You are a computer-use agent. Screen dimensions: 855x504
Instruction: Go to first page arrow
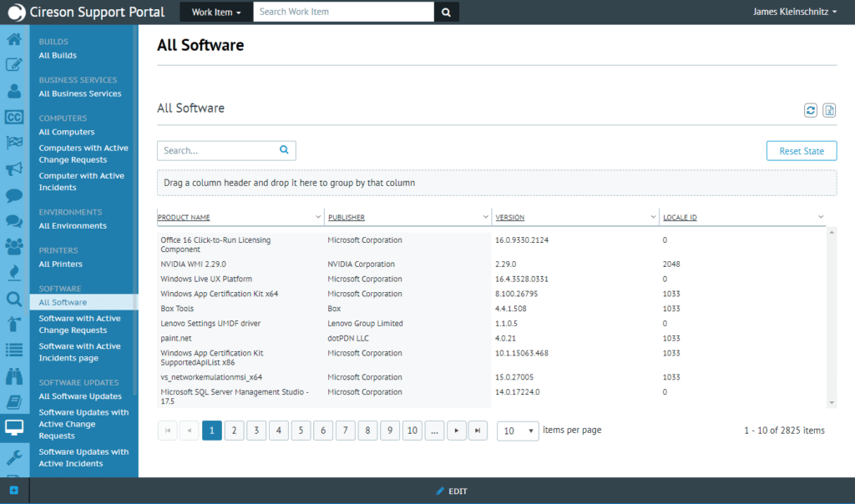(167, 431)
